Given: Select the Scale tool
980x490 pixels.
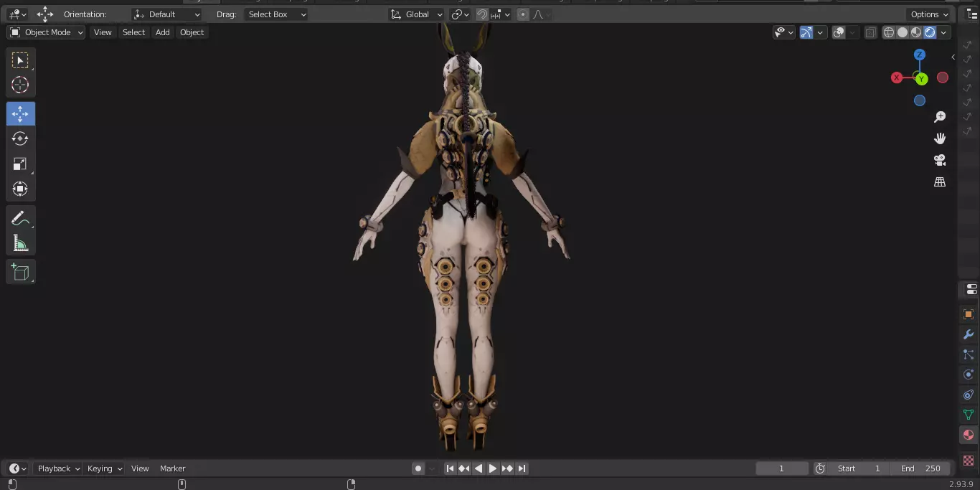Looking at the screenshot, I should (20, 164).
